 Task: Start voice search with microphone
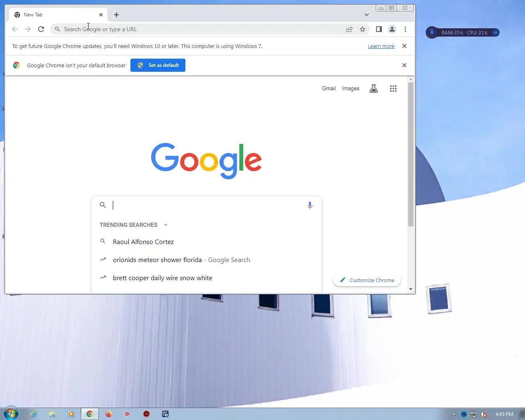[x=310, y=205]
